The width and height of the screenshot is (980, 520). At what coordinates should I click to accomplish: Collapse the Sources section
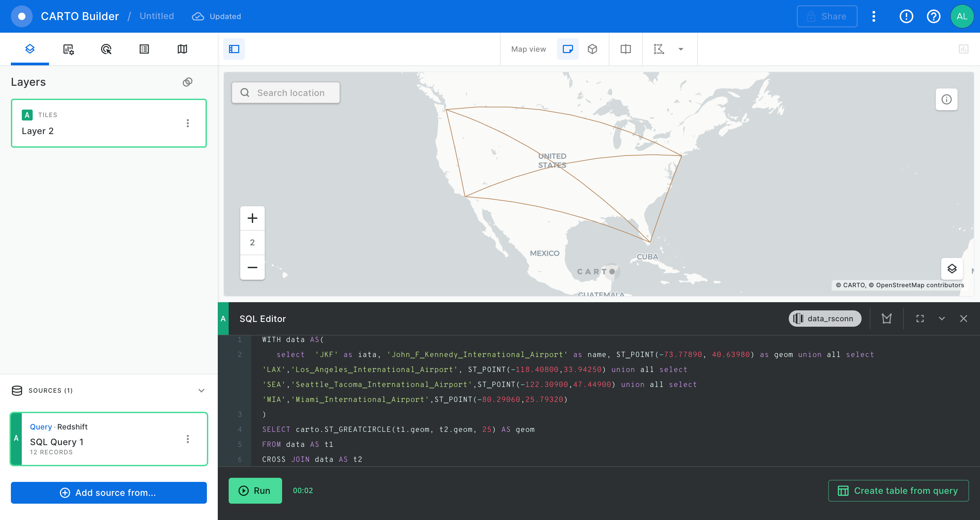point(201,391)
